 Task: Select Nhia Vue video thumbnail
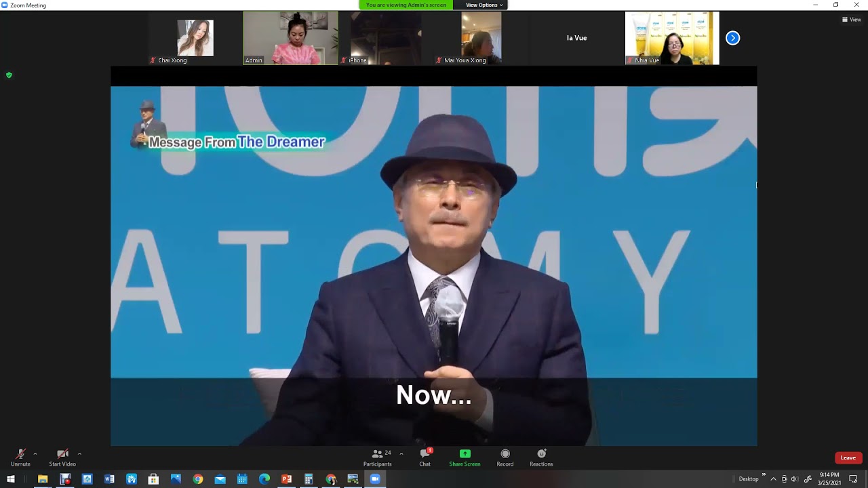pyautogui.click(x=672, y=38)
